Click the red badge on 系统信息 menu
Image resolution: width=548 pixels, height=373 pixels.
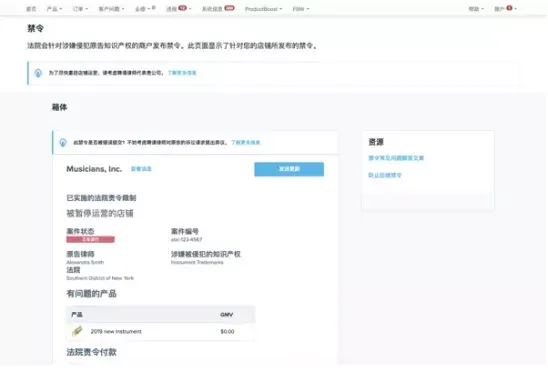229,8
